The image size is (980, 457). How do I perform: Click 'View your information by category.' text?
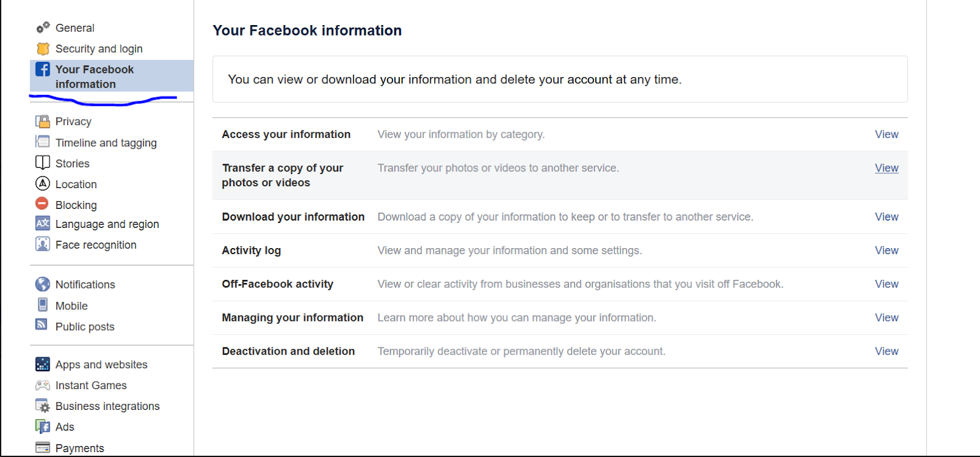pyautogui.click(x=461, y=134)
